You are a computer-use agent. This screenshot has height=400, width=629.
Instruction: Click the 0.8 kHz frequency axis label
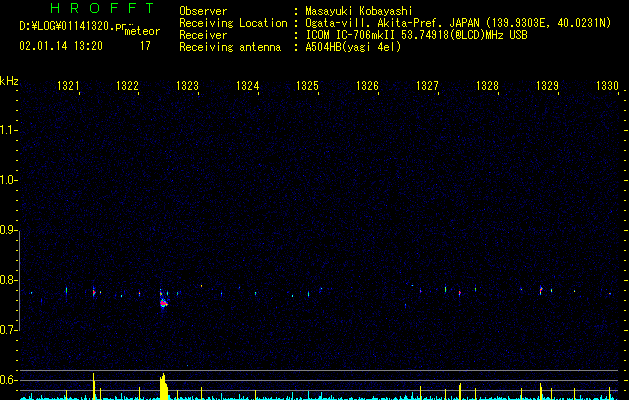point(8,280)
